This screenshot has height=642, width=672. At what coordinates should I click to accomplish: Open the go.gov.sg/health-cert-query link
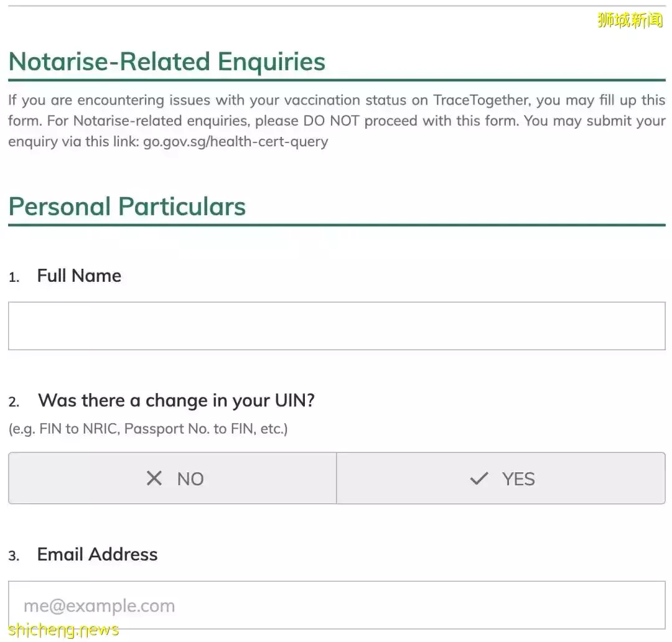click(x=235, y=141)
